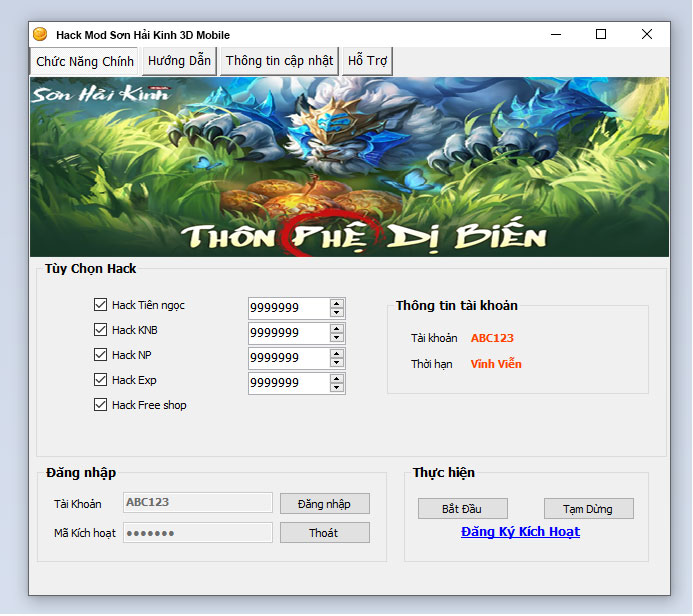Click the Đăng nhập button
693x616 pixels.
(x=324, y=504)
